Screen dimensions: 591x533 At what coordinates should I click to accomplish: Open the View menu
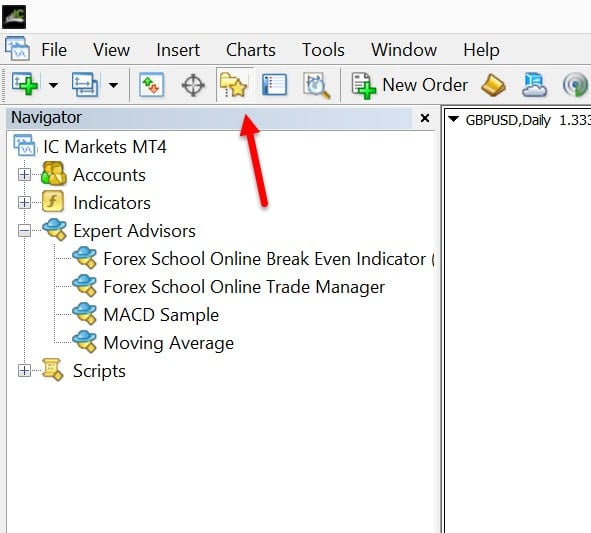pyautogui.click(x=112, y=50)
